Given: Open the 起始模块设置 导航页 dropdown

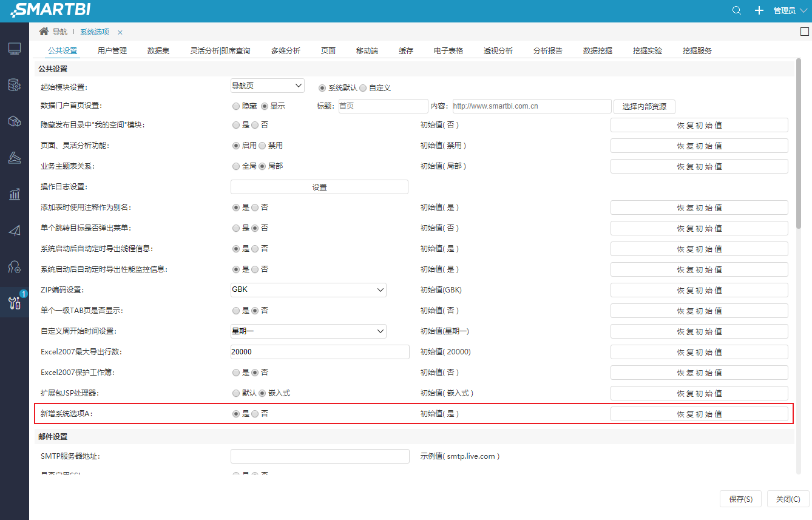Looking at the screenshot, I should tap(267, 86).
